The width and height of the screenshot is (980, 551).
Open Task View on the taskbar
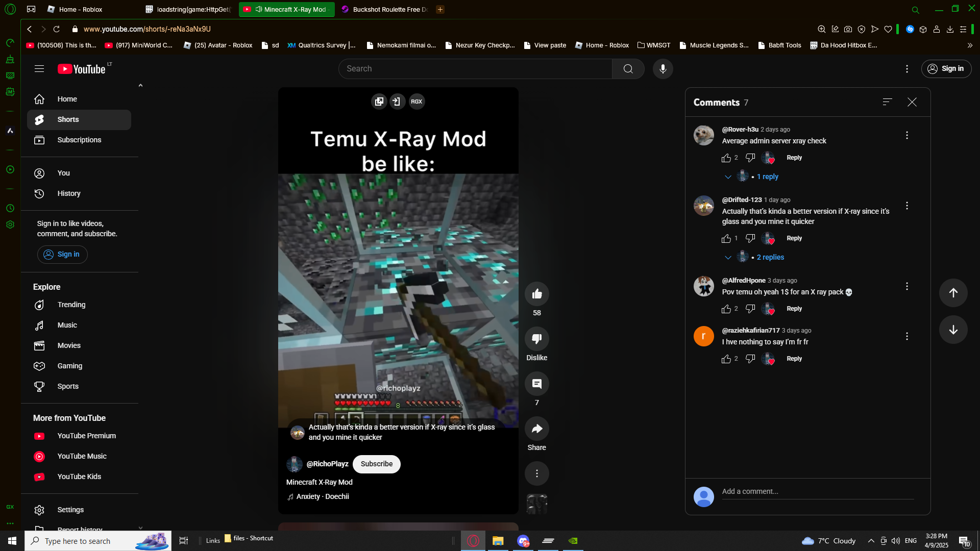pos(184,541)
